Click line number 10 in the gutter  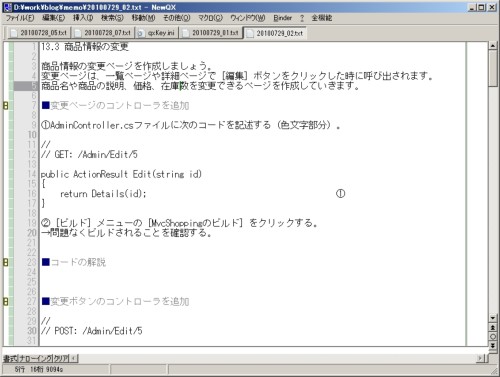32,135
